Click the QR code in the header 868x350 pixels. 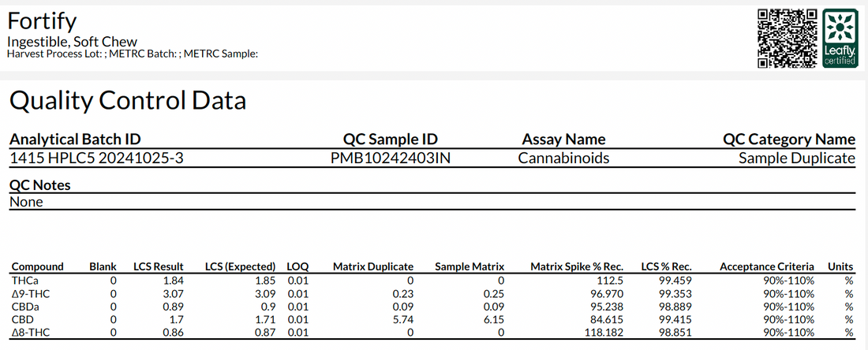point(787,38)
